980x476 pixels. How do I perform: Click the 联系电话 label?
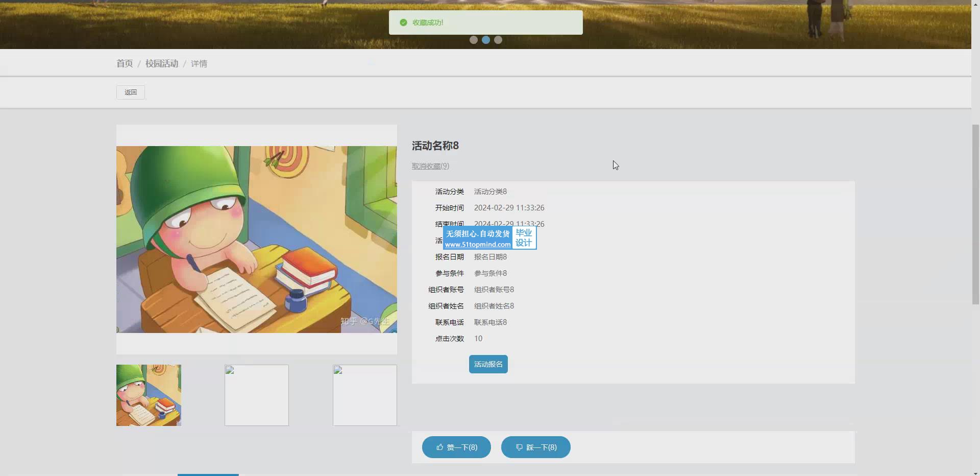450,322
